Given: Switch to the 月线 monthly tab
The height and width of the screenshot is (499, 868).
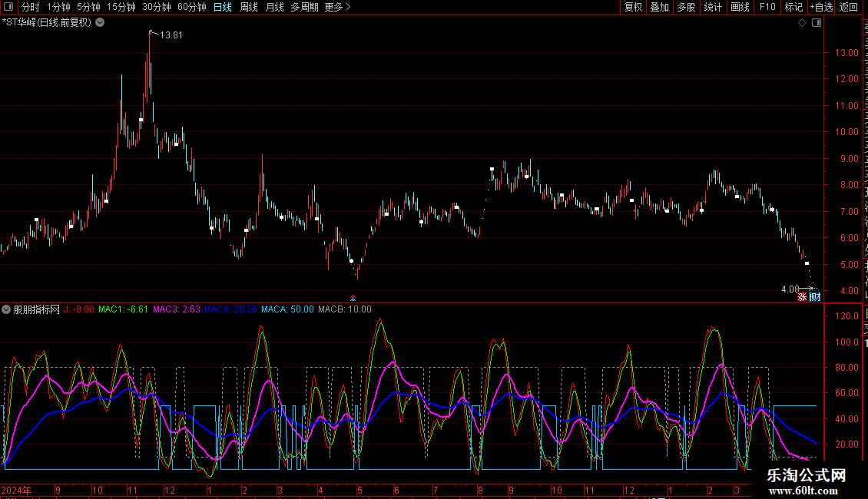Looking at the screenshot, I should [x=274, y=7].
